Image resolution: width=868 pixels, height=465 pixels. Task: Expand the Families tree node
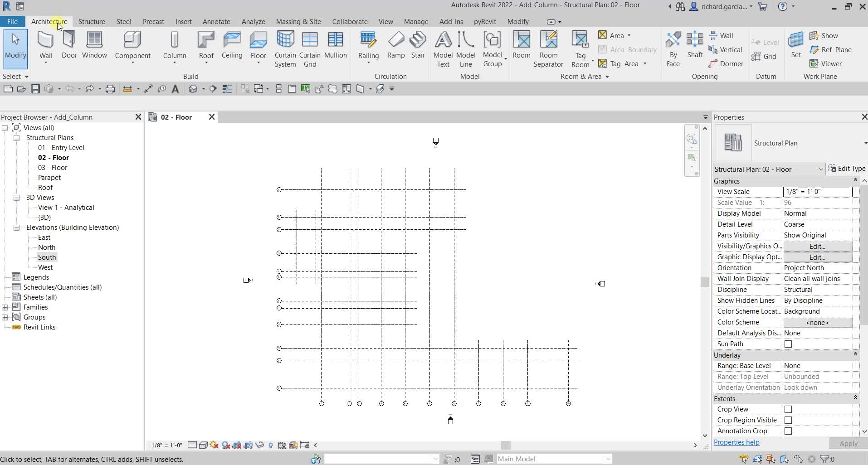[5, 307]
